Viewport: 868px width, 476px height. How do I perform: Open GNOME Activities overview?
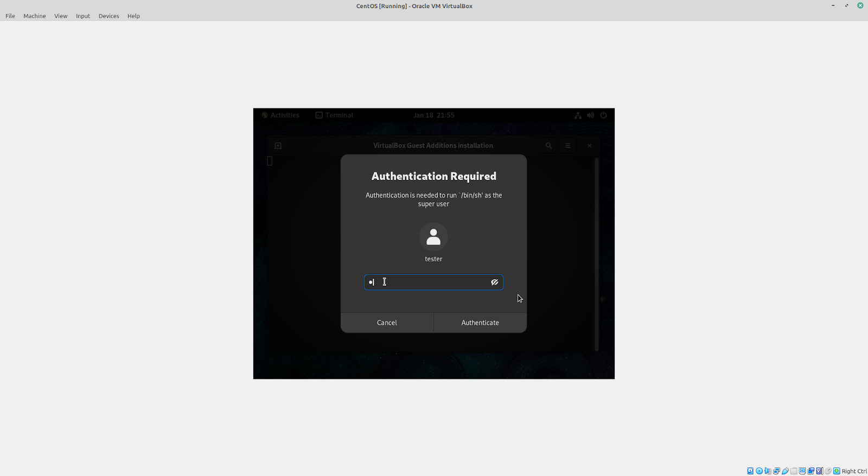(280, 115)
